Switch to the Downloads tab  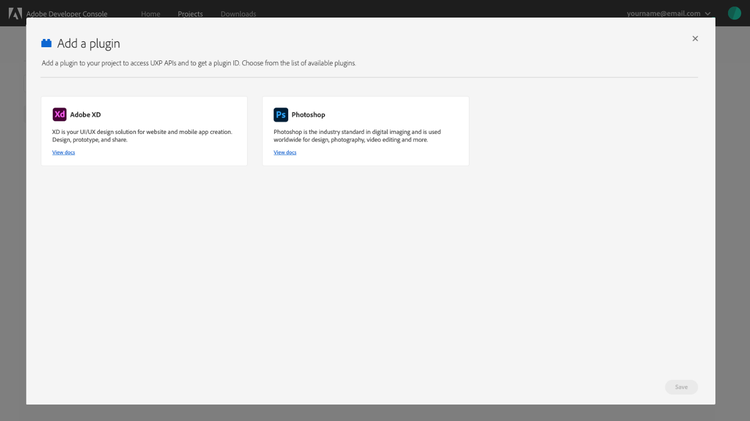pos(238,14)
